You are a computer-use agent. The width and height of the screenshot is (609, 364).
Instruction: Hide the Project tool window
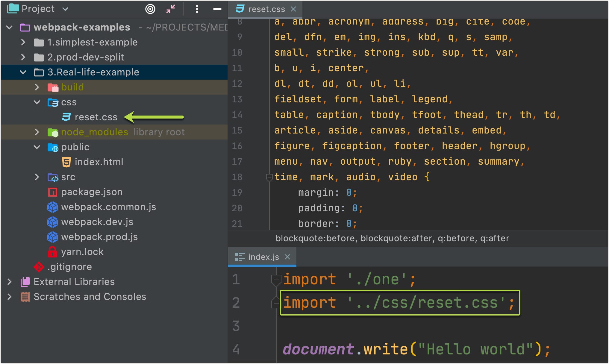point(217,9)
